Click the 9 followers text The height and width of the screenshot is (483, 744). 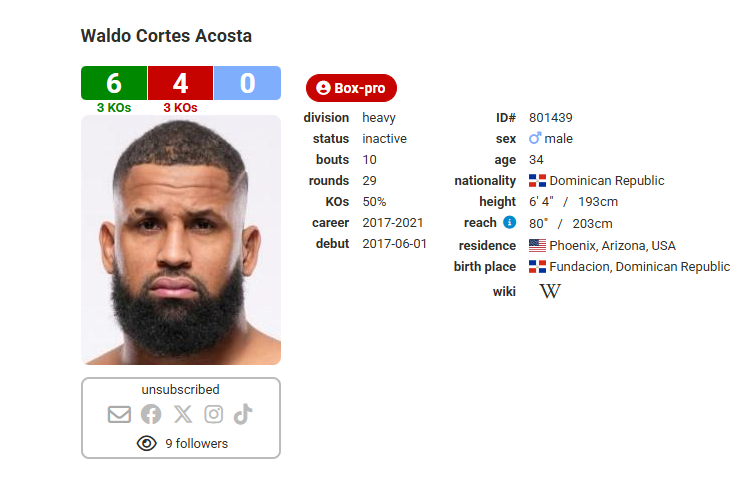coord(196,443)
